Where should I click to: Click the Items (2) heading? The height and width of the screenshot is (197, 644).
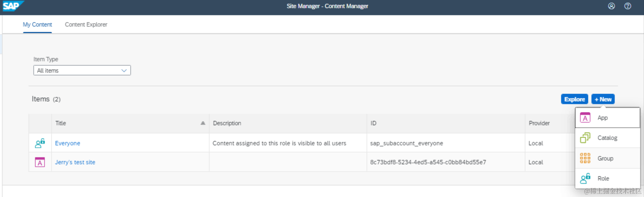pyautogui.click(x=46, y=99)
